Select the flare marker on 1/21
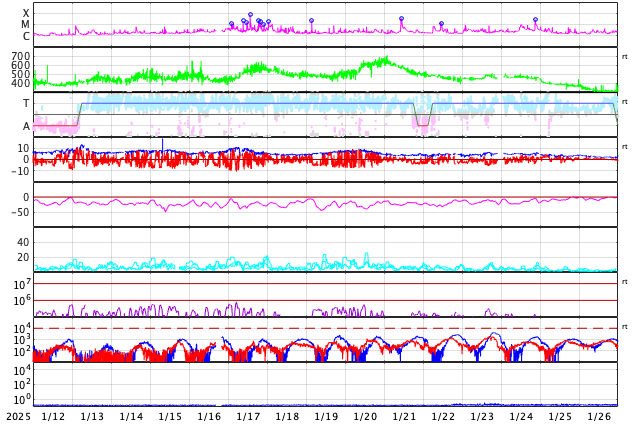 (x=402, y=19)
